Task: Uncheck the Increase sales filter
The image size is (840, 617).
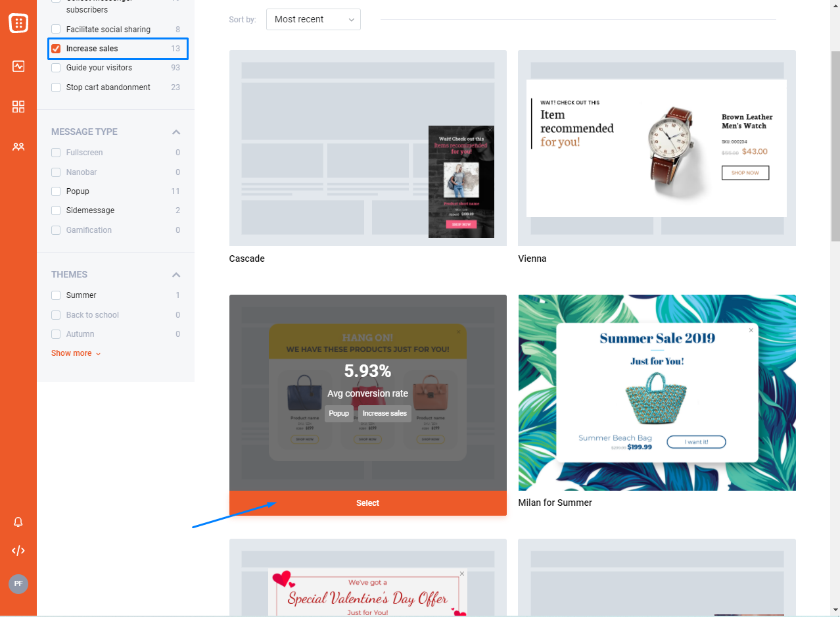Action: point(56,49)
